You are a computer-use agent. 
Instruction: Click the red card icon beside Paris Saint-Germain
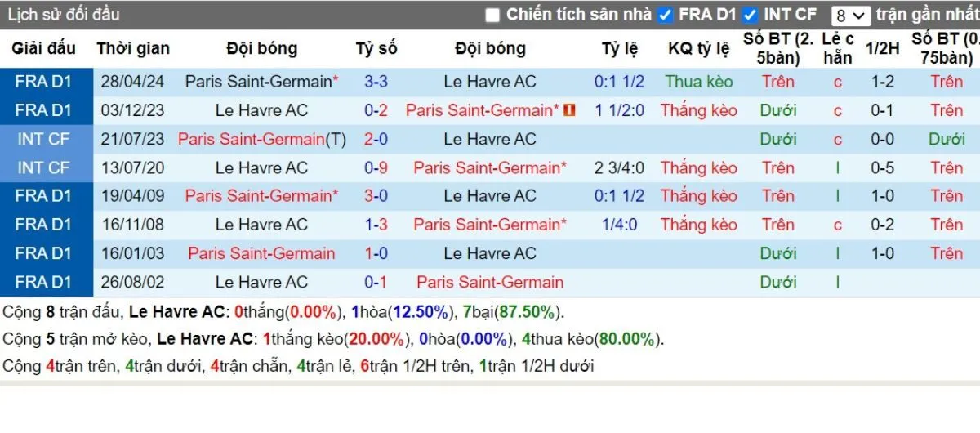(570, 110)
